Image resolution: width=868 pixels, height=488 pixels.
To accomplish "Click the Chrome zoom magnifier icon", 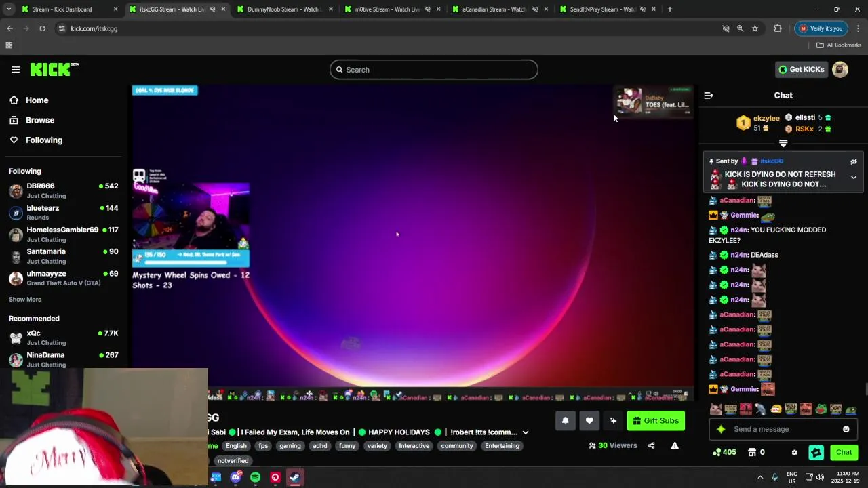I will click(x=741, y=28).
